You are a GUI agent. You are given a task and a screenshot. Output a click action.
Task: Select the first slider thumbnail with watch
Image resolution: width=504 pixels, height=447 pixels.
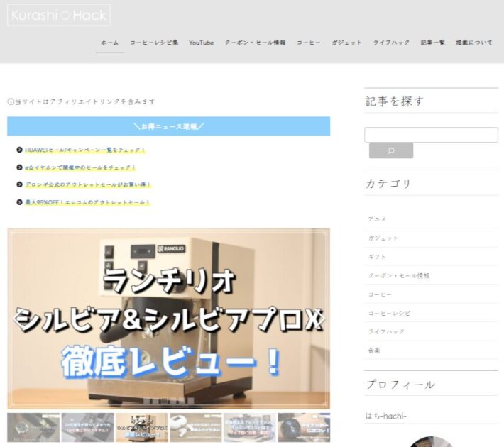click(33, 427)
